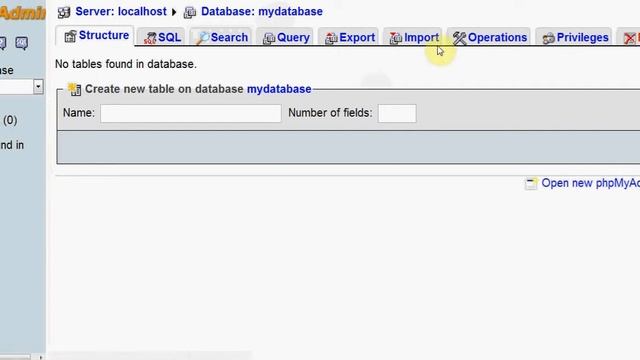Click the "No tables found in database." message
Viewport: 640px width, 360px height.
pos(126,64)
